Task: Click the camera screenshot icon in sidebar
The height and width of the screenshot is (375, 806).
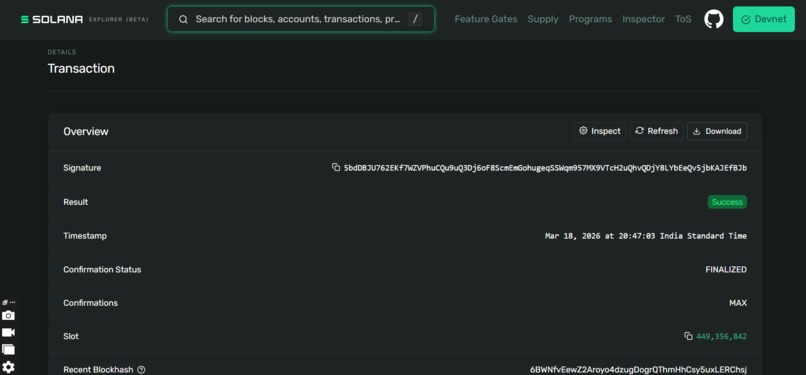Action: point(8,315)
